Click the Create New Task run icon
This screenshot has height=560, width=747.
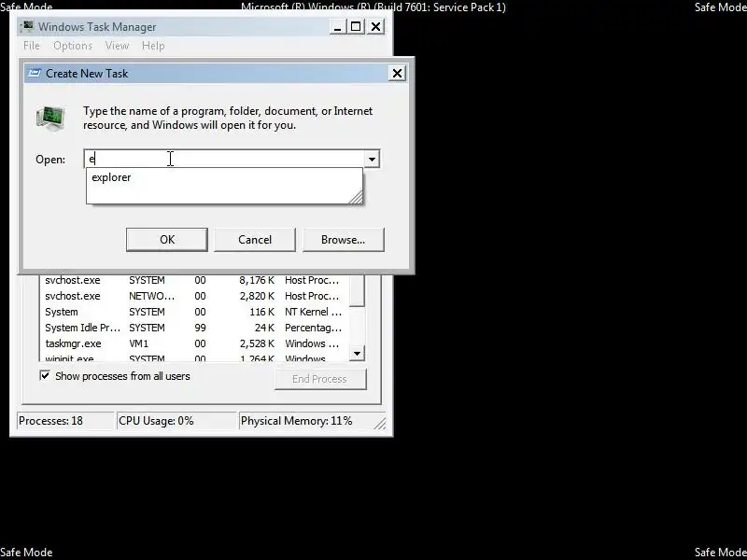pyautogui.click(x=50, y=118)
